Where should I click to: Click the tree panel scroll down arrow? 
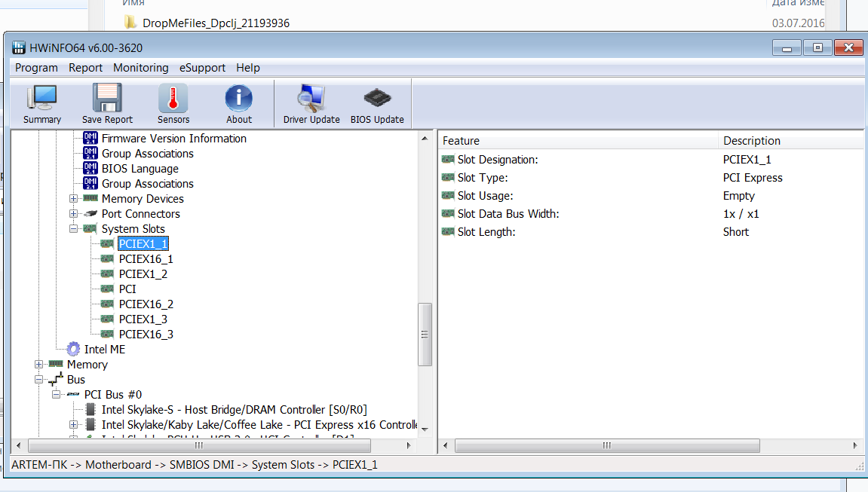click(x=425, y=429)
